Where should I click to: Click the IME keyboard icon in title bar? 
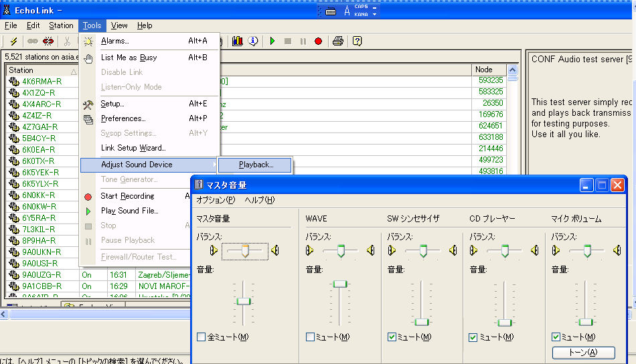[331, 11]
